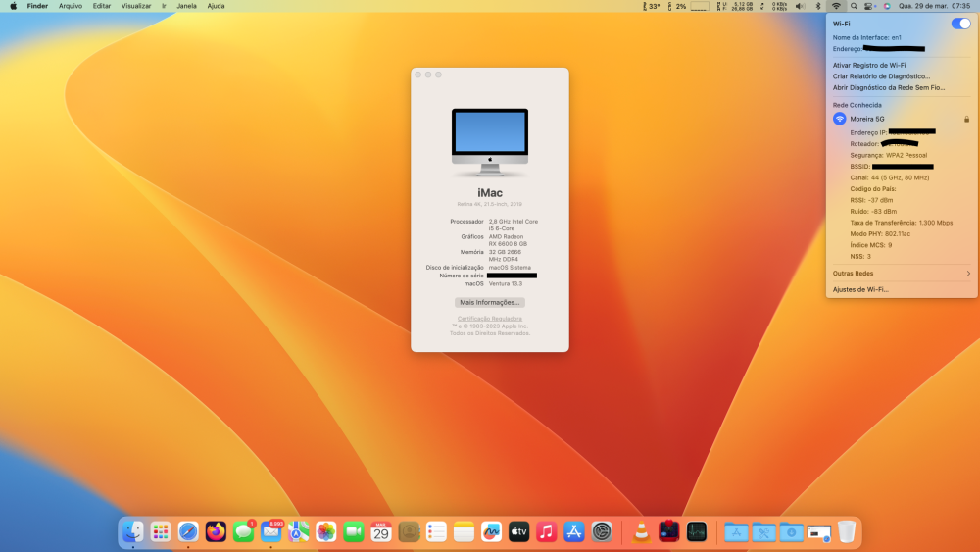Click the 'Modo PHY: 802.11ac' line
The width and height of the screenshot is (980, 552).
880,233
